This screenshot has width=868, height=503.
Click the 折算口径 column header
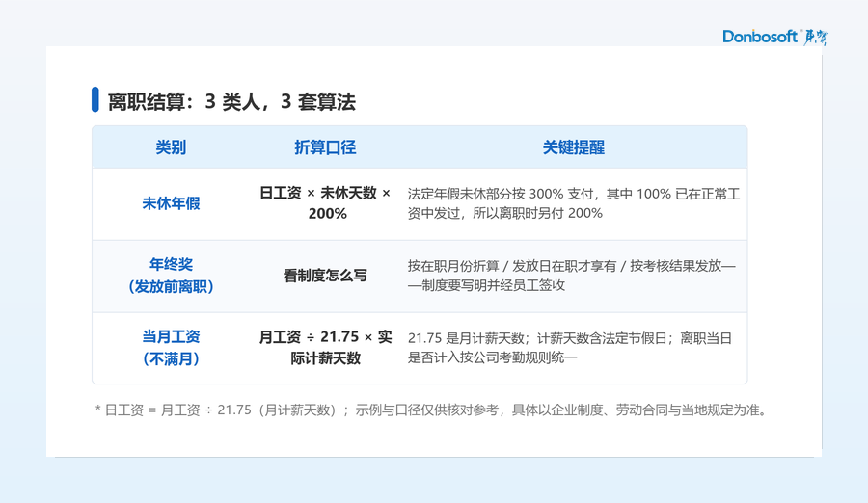pos(325,147)
